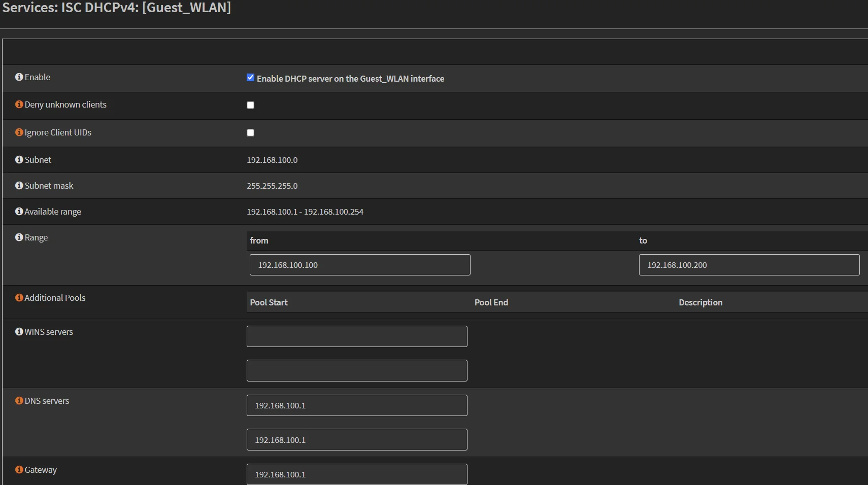
Task: Click the second WINS servers field
Action: point(357,371)
